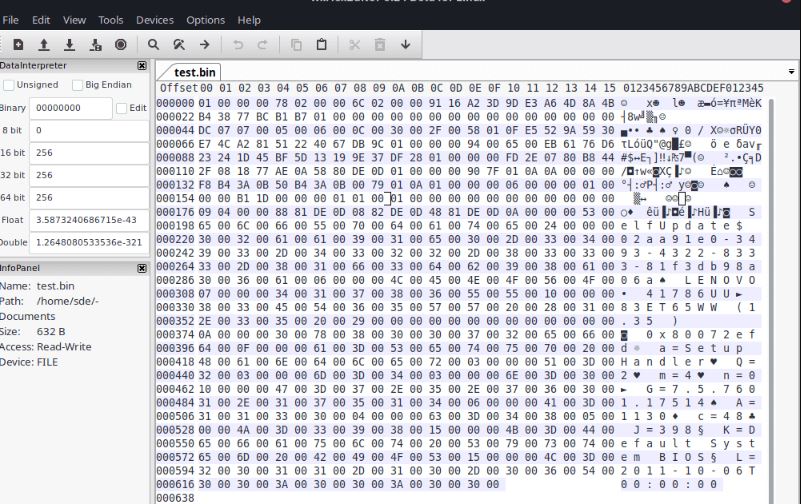Click the 8 bit value field
801x504 pixels.
point(89,130)
